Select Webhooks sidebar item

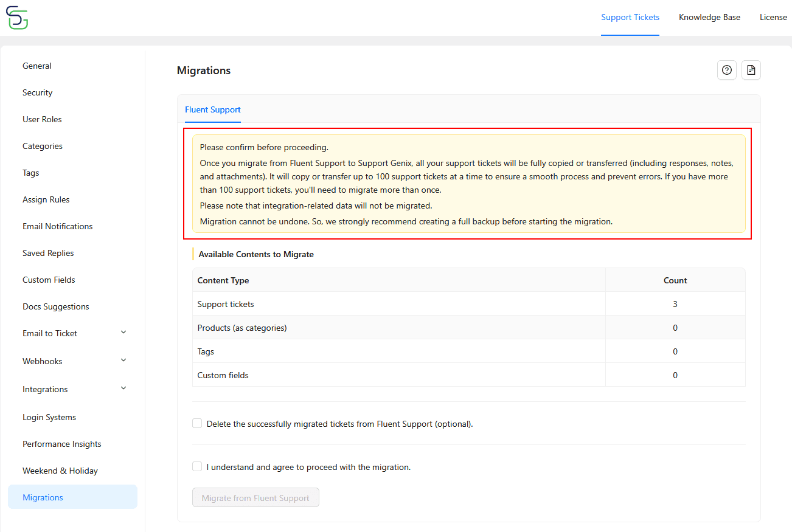tap(43, 361)
